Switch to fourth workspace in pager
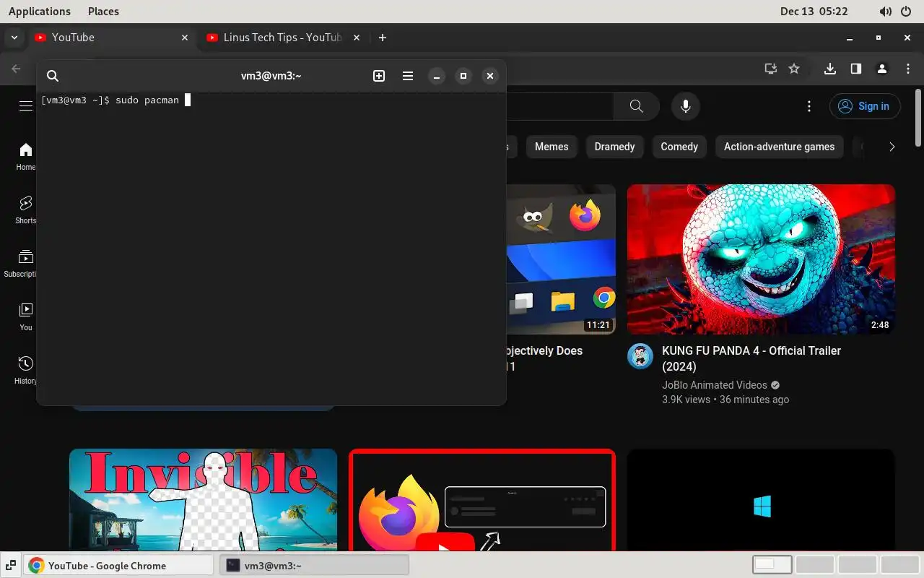 900,564
